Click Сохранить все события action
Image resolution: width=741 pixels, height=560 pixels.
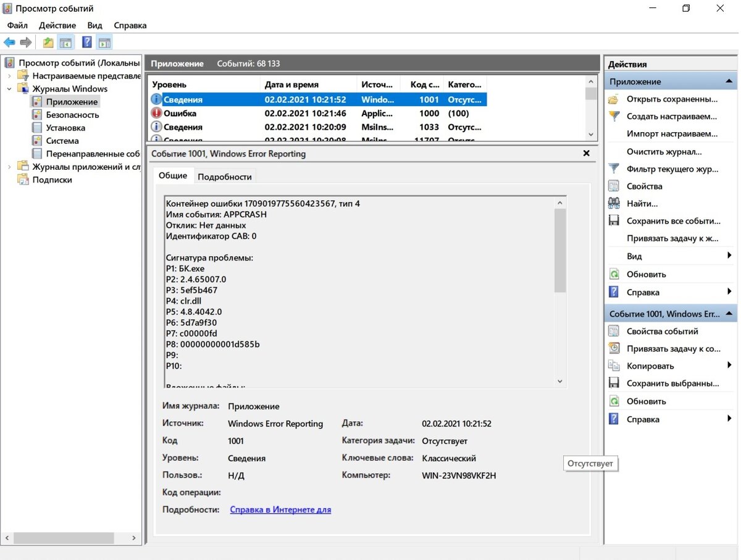672,220
